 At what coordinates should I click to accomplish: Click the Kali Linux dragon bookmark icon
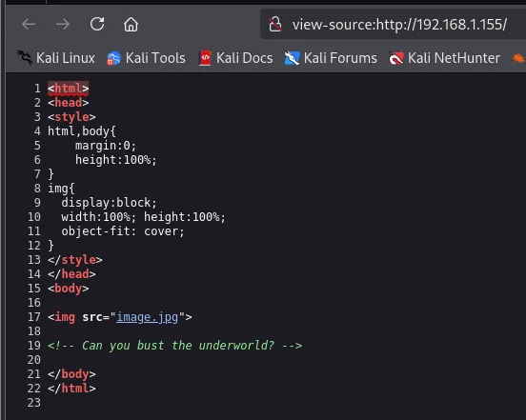click(25, 58)
